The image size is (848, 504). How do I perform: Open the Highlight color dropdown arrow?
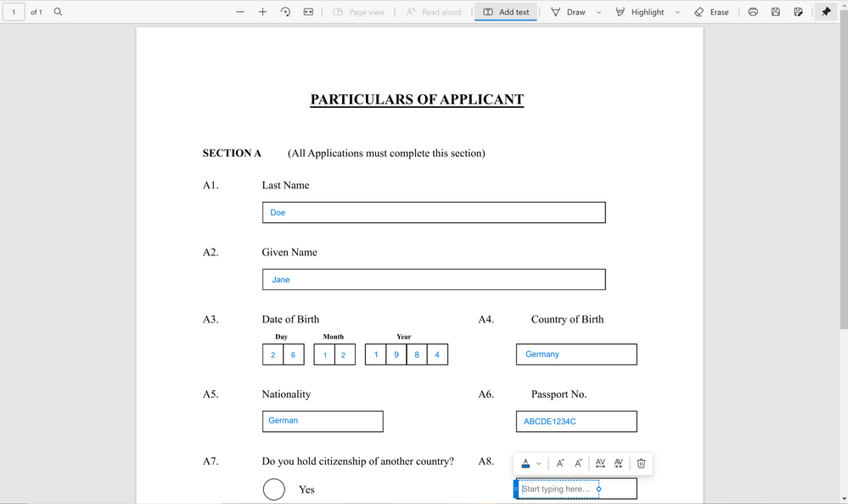pos(677,13)
